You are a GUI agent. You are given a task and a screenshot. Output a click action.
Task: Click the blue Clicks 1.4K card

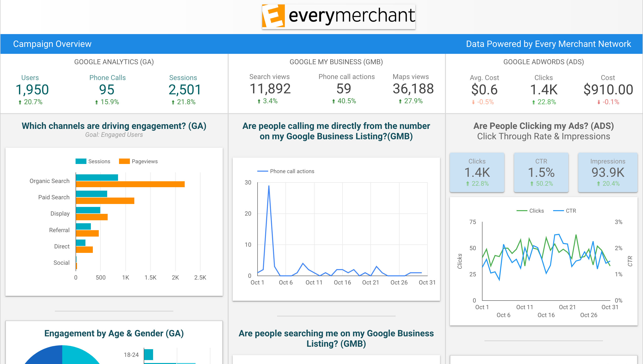pyautogui.click(x=477, y=173)
